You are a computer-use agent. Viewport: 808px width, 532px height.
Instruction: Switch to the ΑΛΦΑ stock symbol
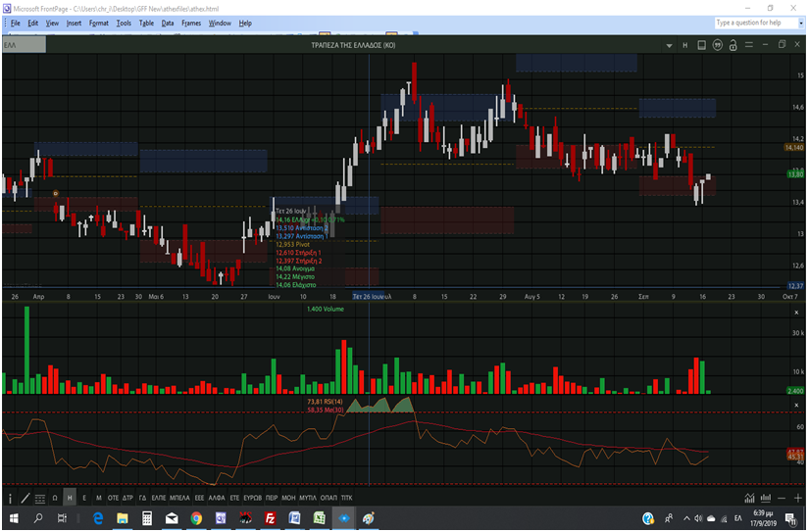point(217,498)
